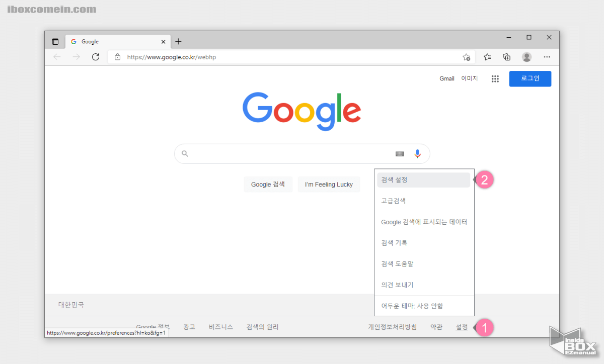Toggle 어두운 테마: 사용 안함 option
604x364 pixels.
(424, 306)
